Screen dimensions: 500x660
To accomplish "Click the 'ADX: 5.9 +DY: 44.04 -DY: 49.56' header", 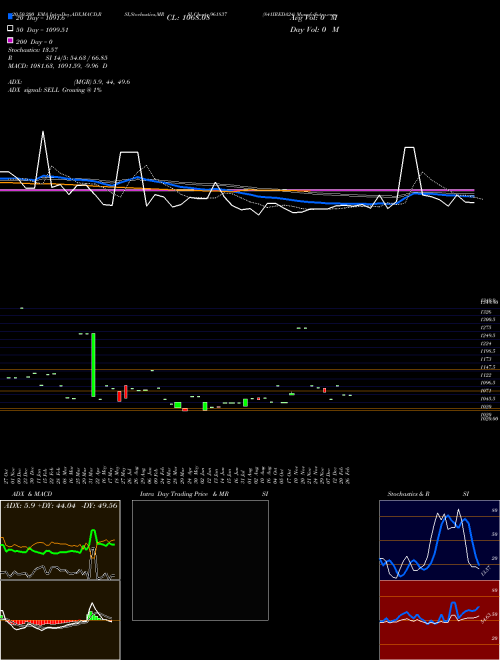I will pyautogui.click(x=61, y=505).
